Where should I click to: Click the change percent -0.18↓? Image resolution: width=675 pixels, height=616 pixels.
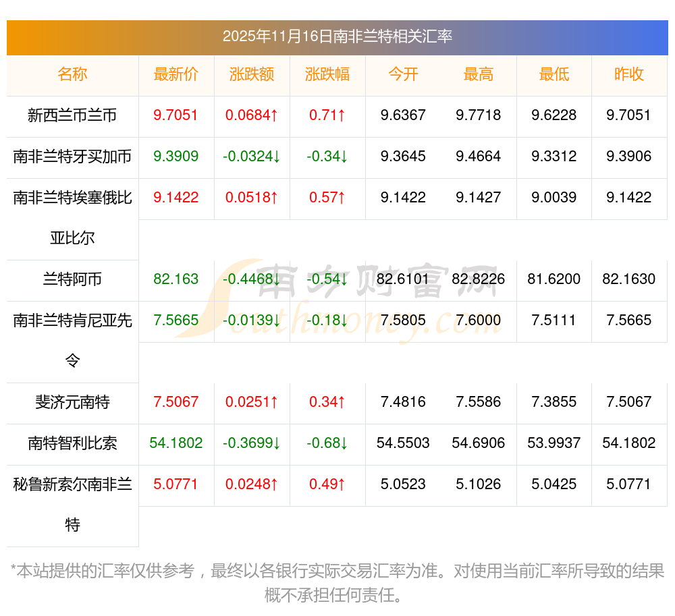pyautogui.click(x=327, y=320)
